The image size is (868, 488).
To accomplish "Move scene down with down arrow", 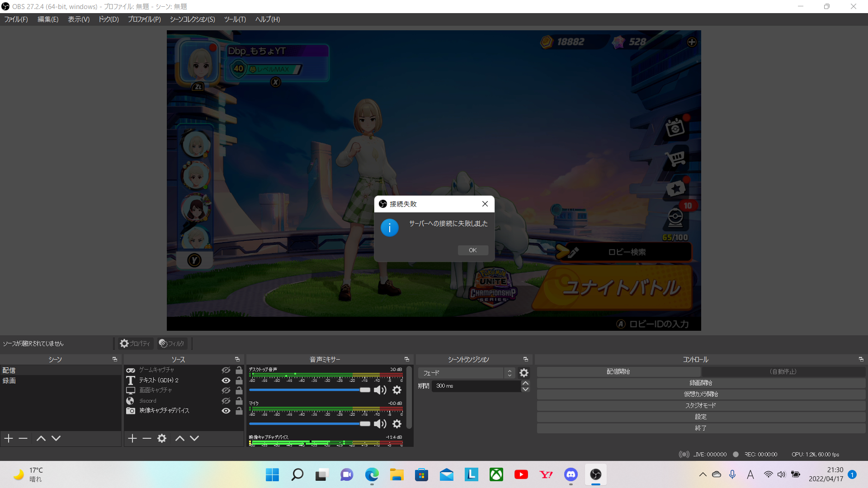I will coord(56,438).
